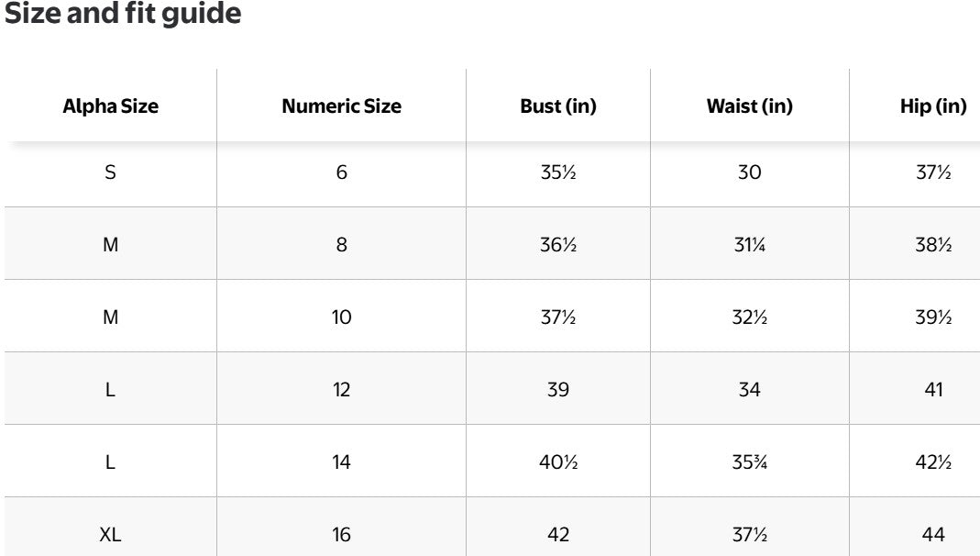Click the Numeric Size column header

point(341,106)
